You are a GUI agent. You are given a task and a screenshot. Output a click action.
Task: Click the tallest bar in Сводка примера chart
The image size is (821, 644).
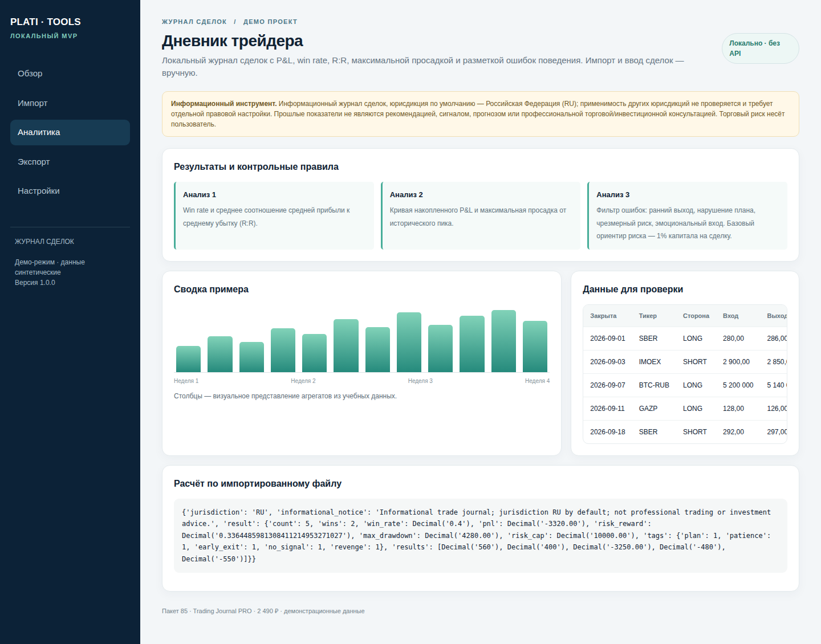pos(503,341)
